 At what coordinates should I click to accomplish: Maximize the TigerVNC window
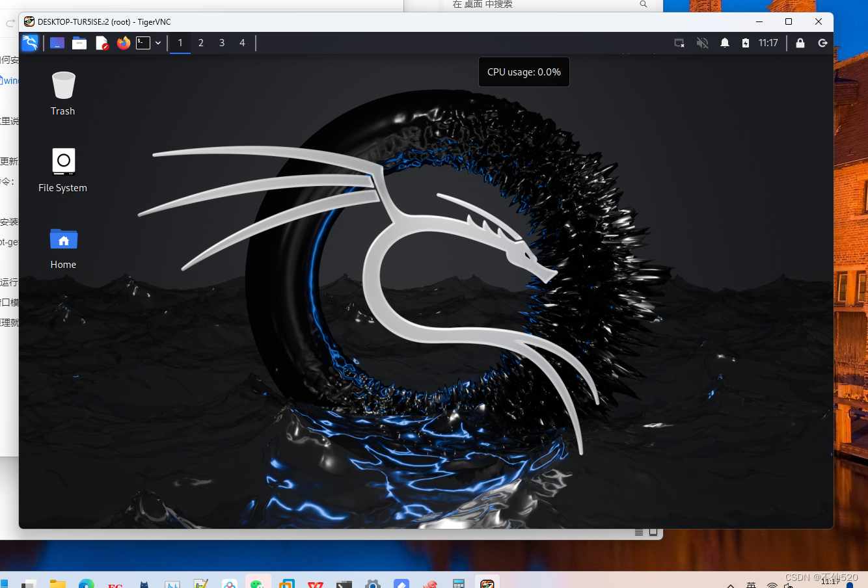point(789,21)
